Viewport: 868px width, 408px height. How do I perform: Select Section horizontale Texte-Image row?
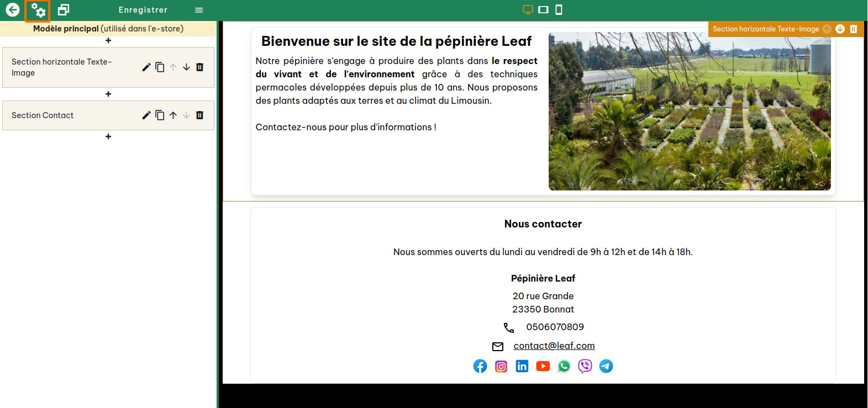tap(108, 67)
